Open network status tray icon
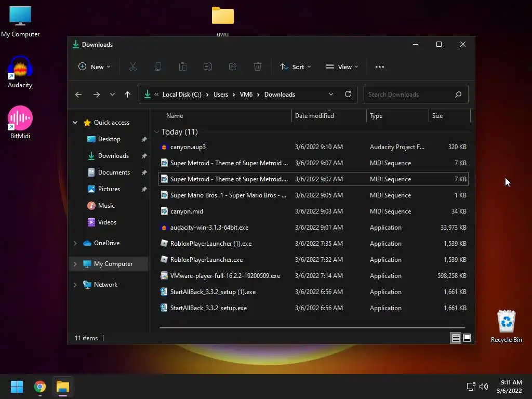The height and width of the screenshot is (399, 532). [x=471, y=387]
